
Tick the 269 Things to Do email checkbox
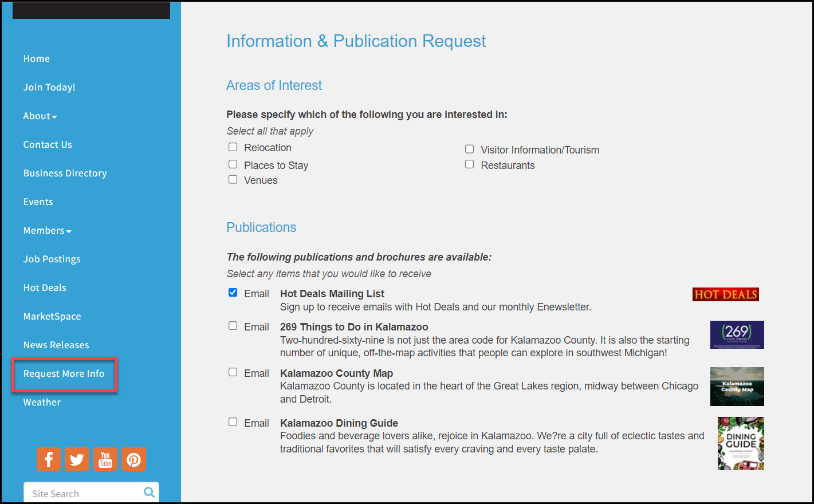click(233, 326)
